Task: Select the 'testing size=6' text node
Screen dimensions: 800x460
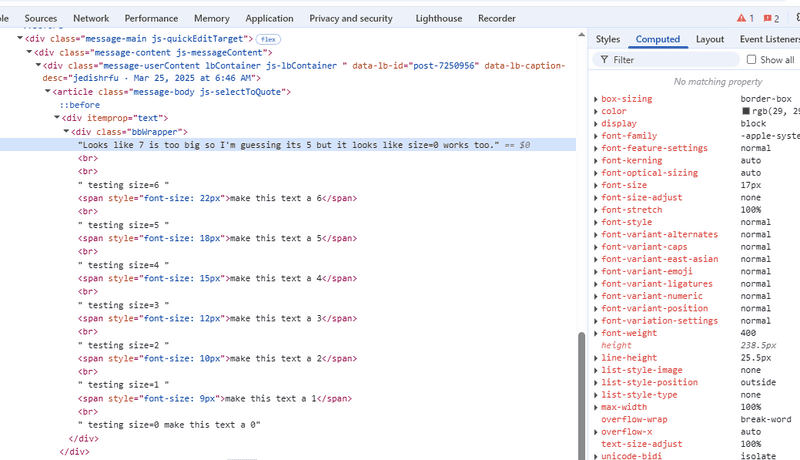Action: tap(123, 185)
